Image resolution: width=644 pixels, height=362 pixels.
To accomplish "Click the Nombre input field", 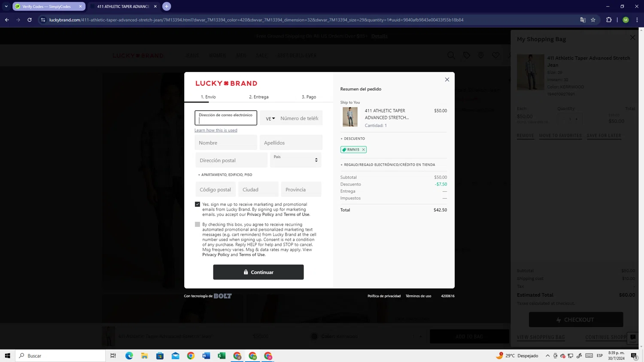I will (226, 142).
